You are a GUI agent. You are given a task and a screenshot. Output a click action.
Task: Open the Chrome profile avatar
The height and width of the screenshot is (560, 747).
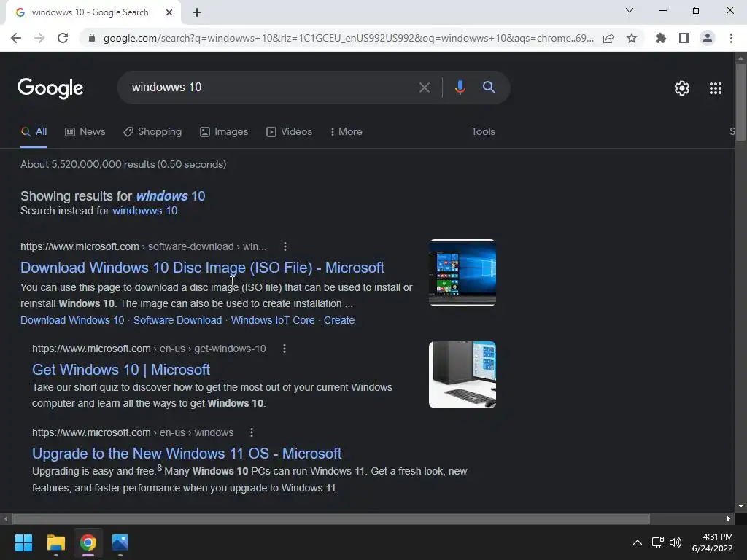708,38
